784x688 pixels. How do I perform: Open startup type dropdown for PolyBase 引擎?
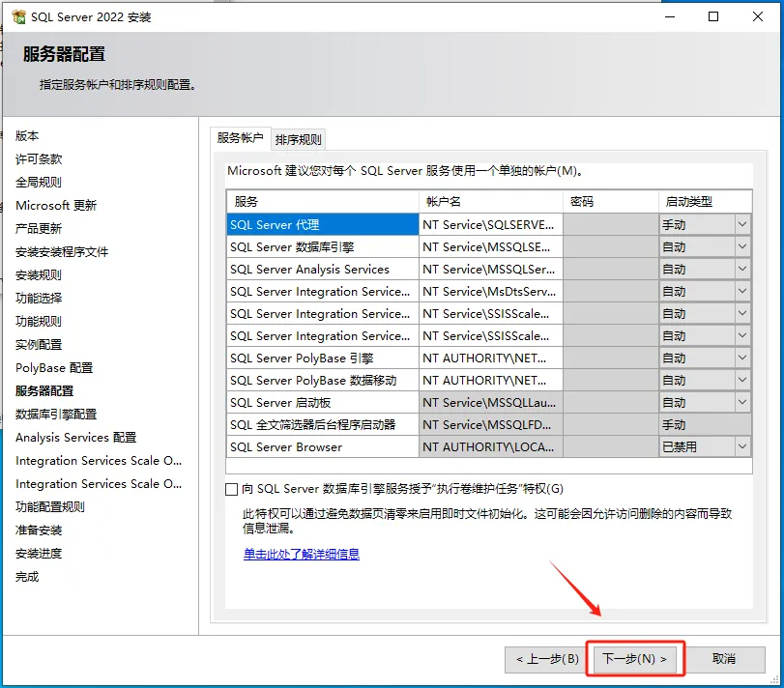(x=742, y=358)
